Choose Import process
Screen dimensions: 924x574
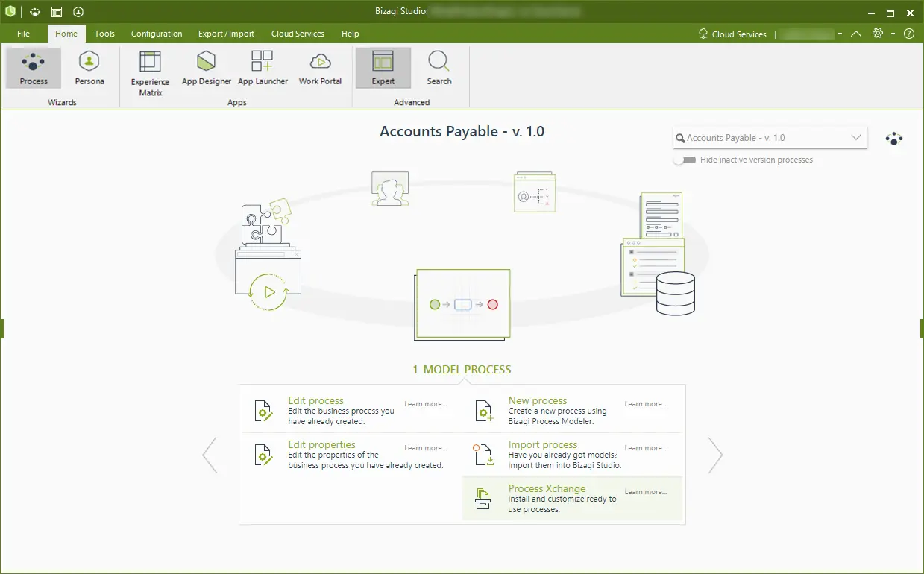click(x=572, y=455)
